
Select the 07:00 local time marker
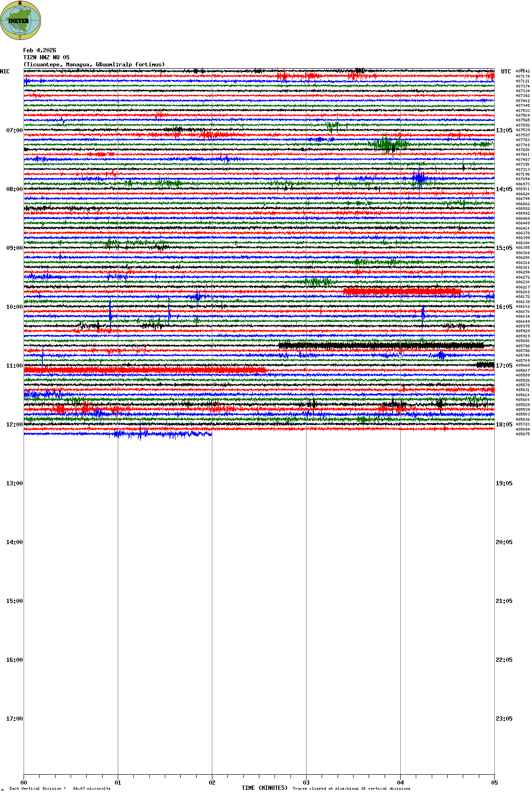tap(14, 130)
